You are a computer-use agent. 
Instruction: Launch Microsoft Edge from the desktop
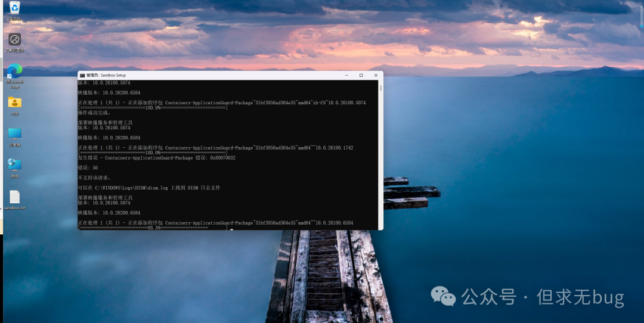[x=15, y=72]
